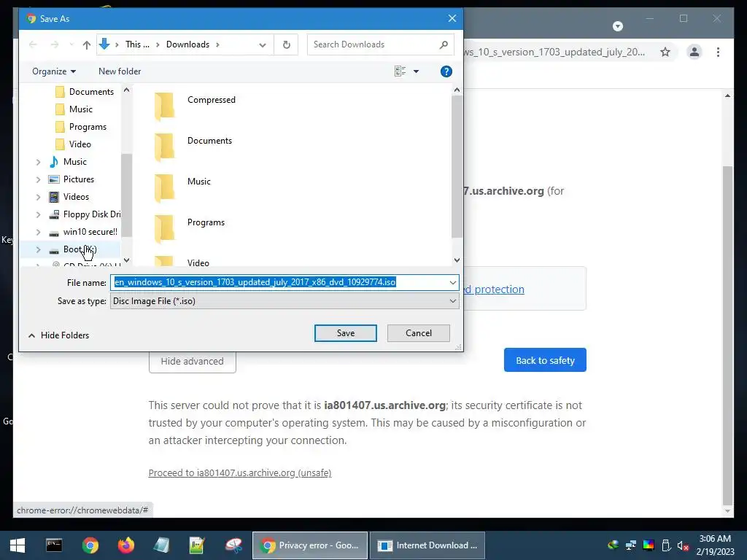Open the Save as type dropdown
Screen dimensions: 747x560
point(452,301)
